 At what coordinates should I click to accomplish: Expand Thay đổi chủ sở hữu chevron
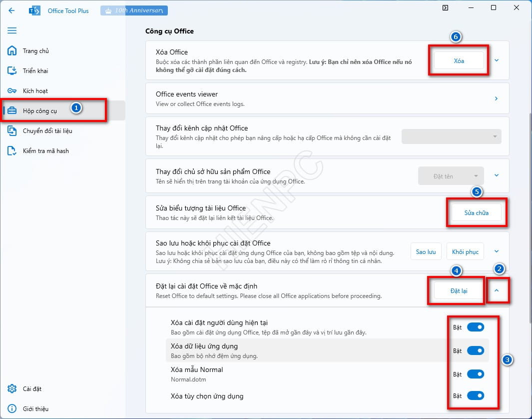coord(497,175)
